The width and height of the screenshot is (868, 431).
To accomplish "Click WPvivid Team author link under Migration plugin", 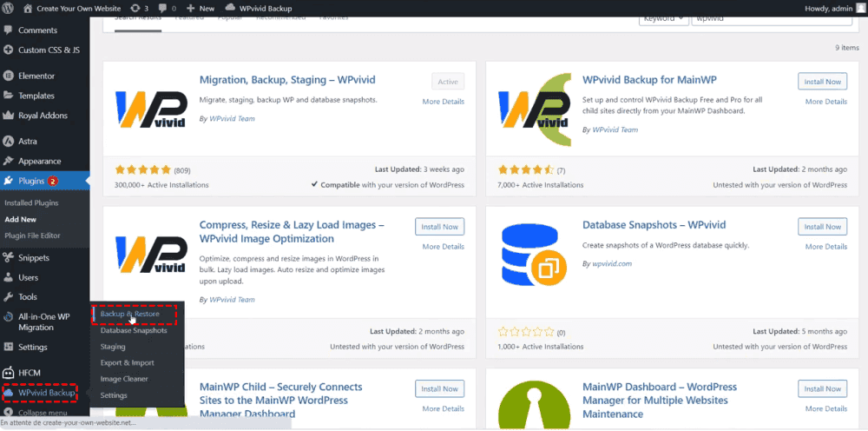I will [232, 118].
